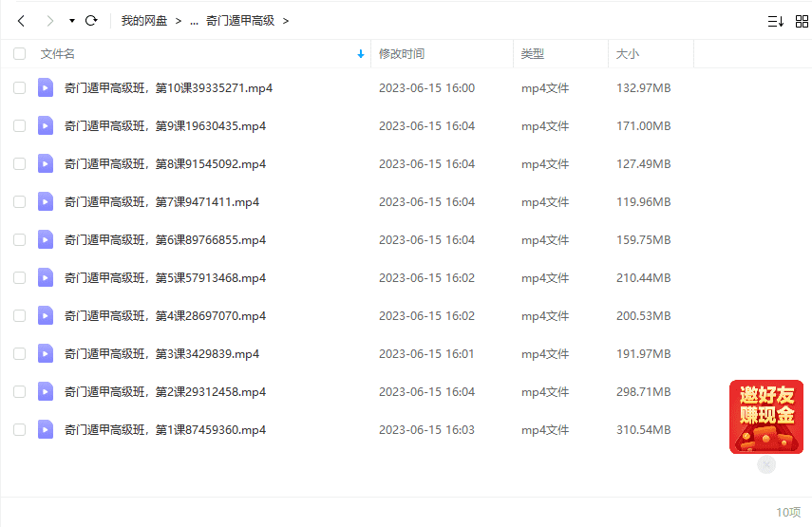This screenshot has width=812, height=527.
Task: Tick the checkbox next to 第2课29312458.mp4
Action: [x=19, y=392]
